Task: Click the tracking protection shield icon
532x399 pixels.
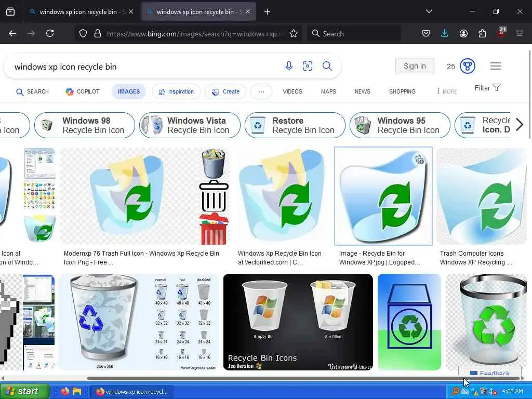Action: click(83, 33)
